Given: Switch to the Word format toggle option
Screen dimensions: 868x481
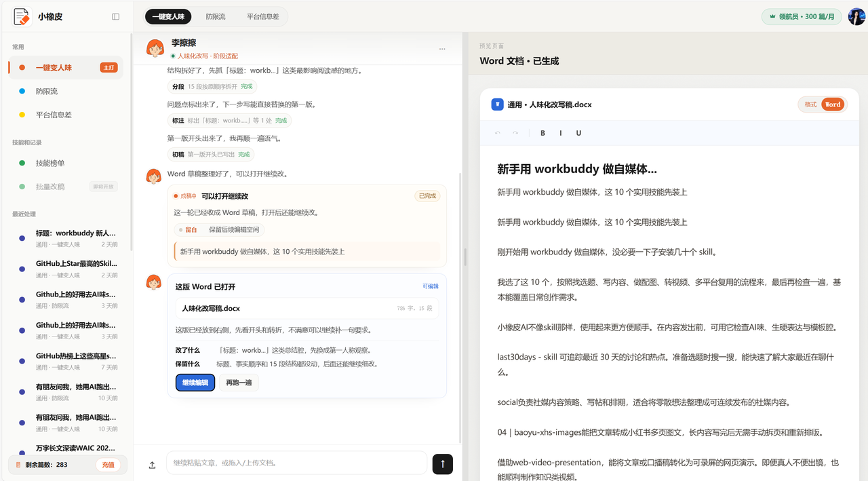Looking at the screenshot, I should click(x=833, y=104).
